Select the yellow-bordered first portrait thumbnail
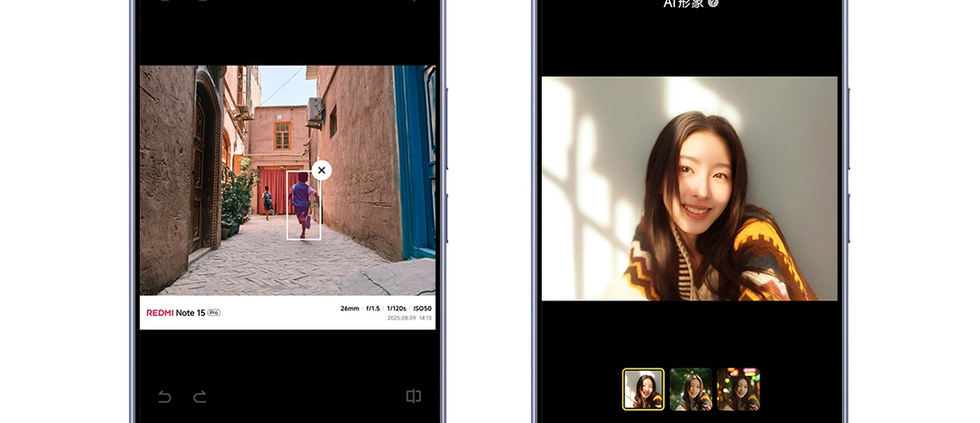 pyautogui.click(x=643, y=389)
